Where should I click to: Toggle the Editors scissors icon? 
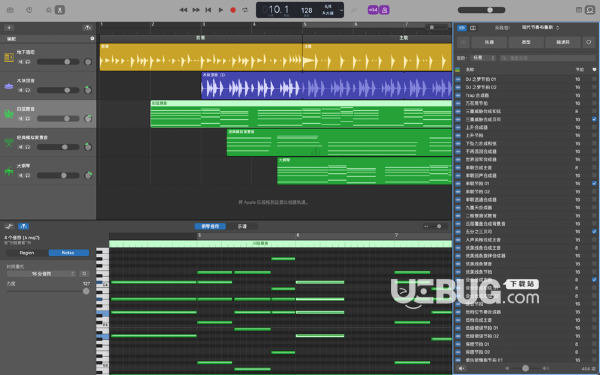pyautogui.click(x=60, y=10)
